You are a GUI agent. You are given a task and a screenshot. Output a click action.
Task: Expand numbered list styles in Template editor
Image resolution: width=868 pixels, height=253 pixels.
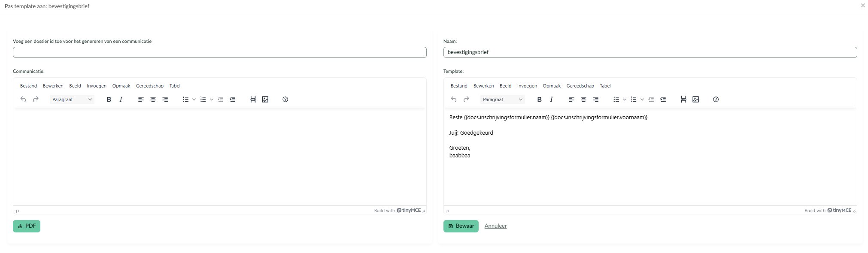click(x=642, y=99)
